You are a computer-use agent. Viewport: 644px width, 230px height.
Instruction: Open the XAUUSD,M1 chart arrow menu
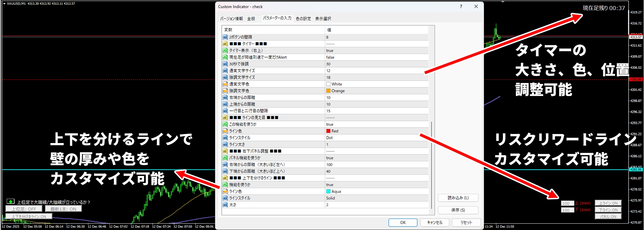(x=4, y=4)
